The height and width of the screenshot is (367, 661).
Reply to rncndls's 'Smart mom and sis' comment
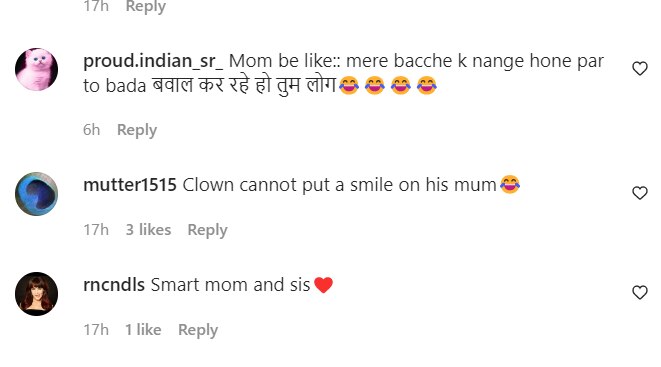198,330
